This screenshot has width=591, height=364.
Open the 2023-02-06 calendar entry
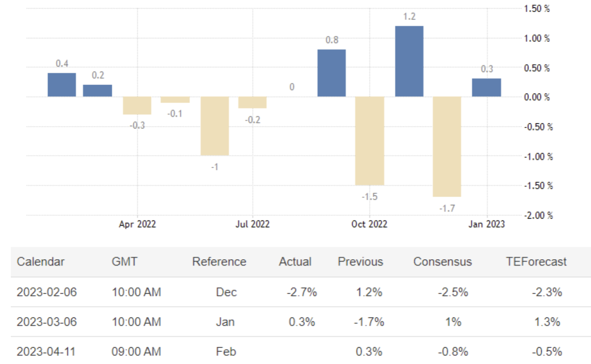pos(47,292)
